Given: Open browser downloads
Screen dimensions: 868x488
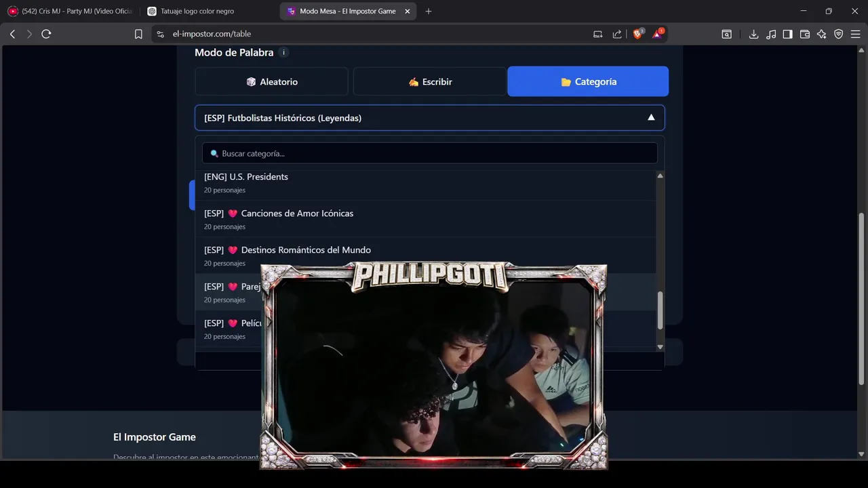Looking at the screenshot, I should tap(753, 34).
